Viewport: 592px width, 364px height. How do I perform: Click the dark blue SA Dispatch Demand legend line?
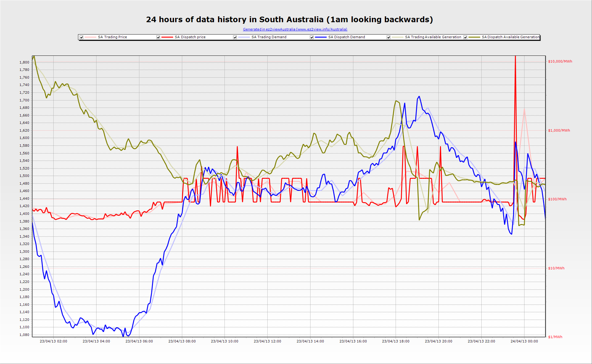(x=321, y=37)
